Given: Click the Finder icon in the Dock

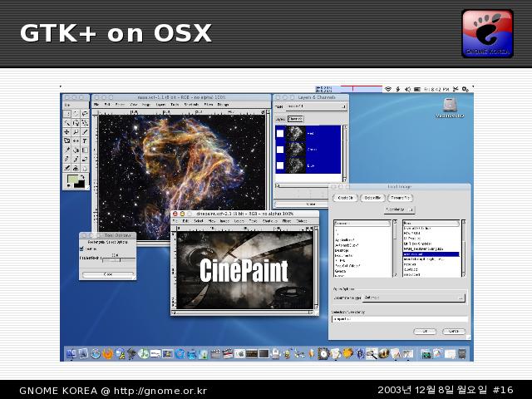Looking at the screenshot, I should [71, 354].
